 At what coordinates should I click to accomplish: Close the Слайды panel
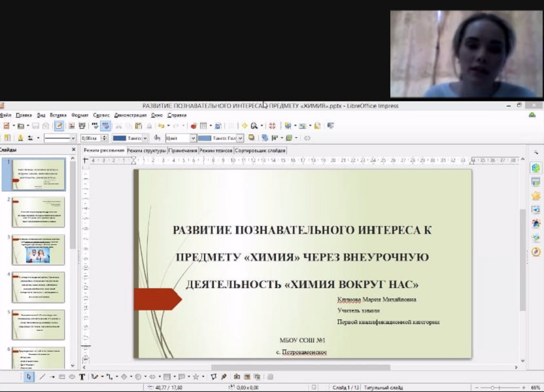click(74, 150)
